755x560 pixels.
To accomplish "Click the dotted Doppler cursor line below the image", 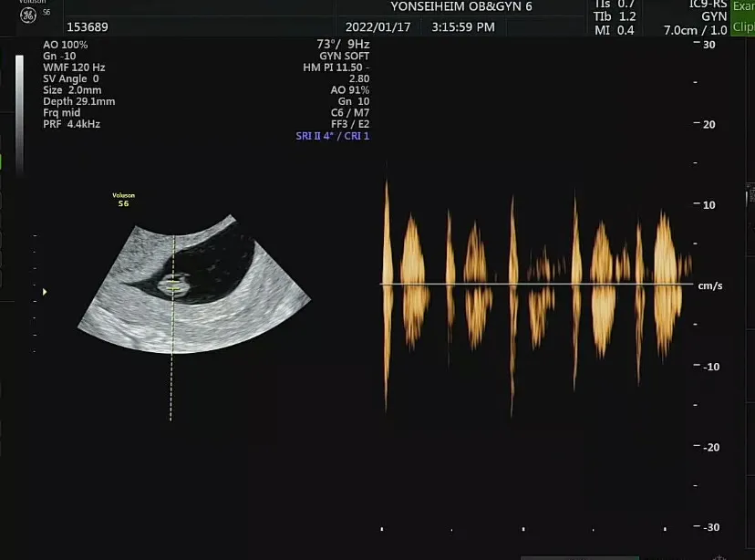I will 171,388.
